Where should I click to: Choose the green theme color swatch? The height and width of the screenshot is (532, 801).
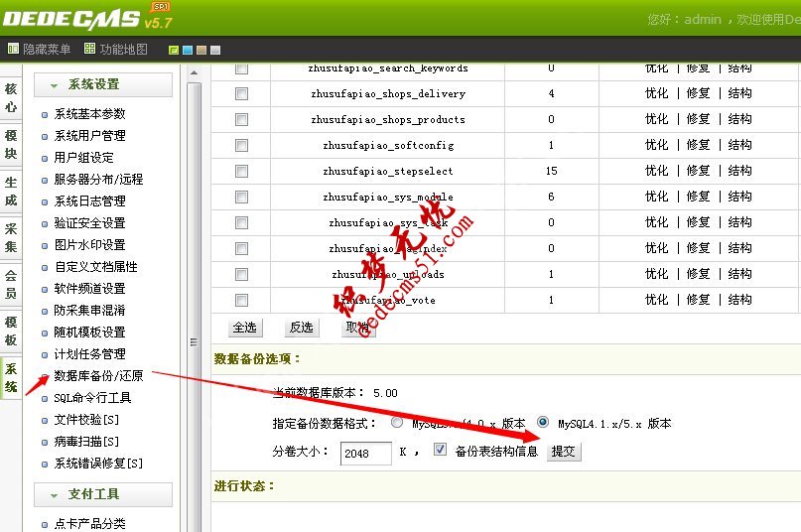tap(174, 50)
